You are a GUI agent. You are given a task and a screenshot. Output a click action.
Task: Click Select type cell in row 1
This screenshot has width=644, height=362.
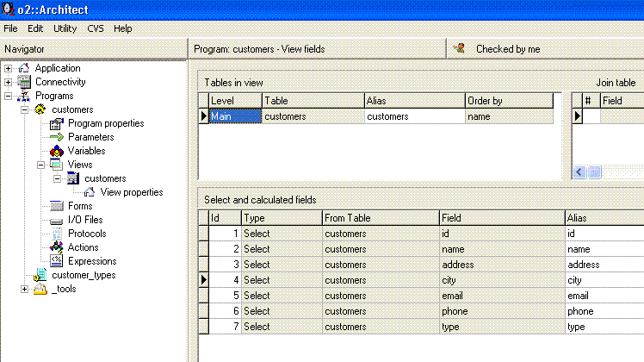coord(282,234)
